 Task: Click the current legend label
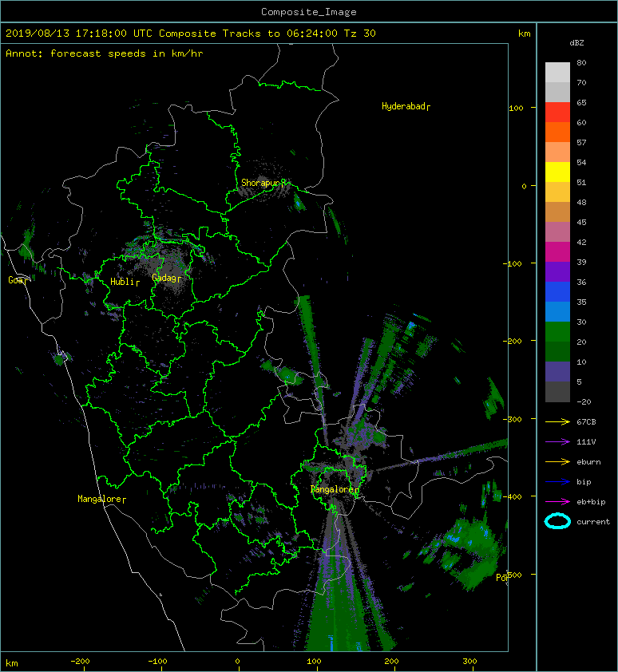click(x=593, y=522)
